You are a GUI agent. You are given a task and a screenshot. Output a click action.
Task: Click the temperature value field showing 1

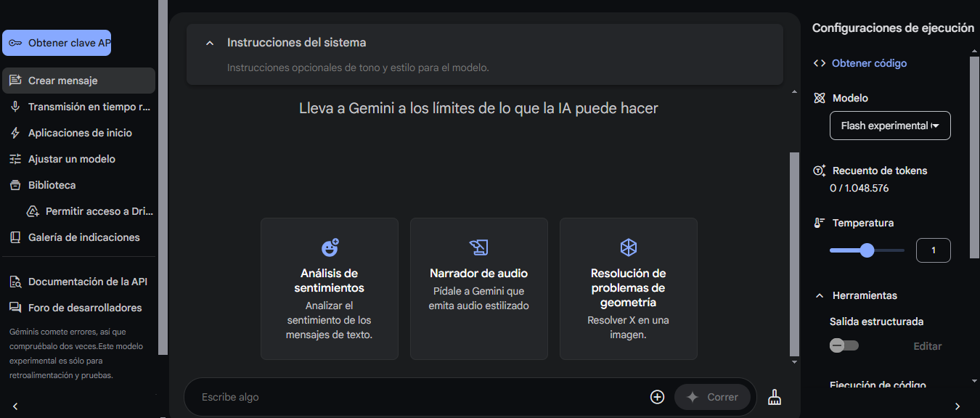pos(934,250)
